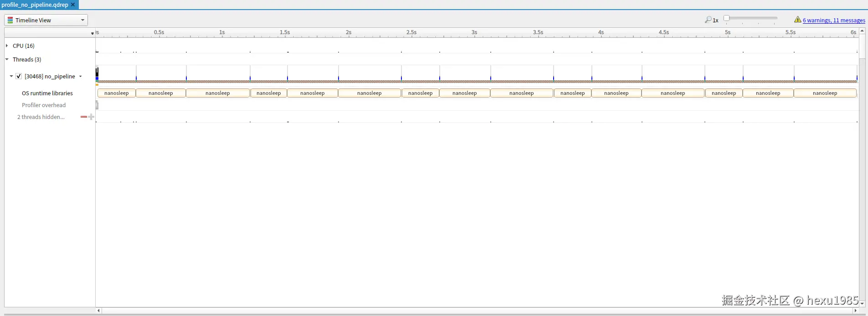Screen dimensions: 868x316
Task: Click the 1.5s mark on time ruler
Action: 285,33
